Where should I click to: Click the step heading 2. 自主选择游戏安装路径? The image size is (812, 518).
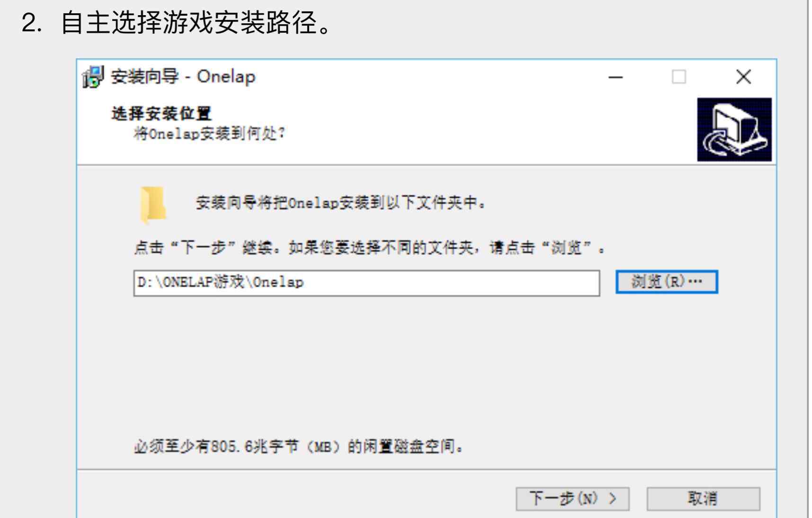point(177,23)
